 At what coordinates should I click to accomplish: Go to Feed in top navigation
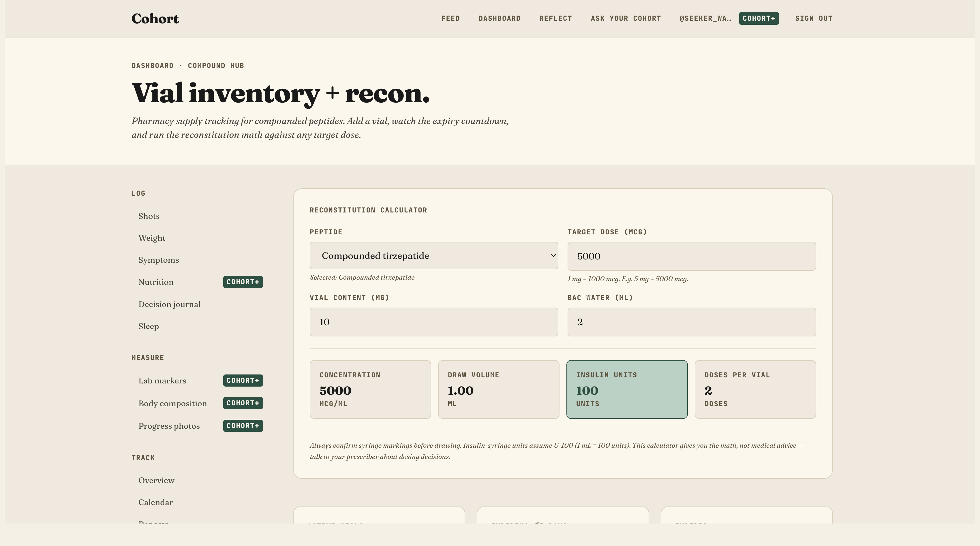pos(450,19)
